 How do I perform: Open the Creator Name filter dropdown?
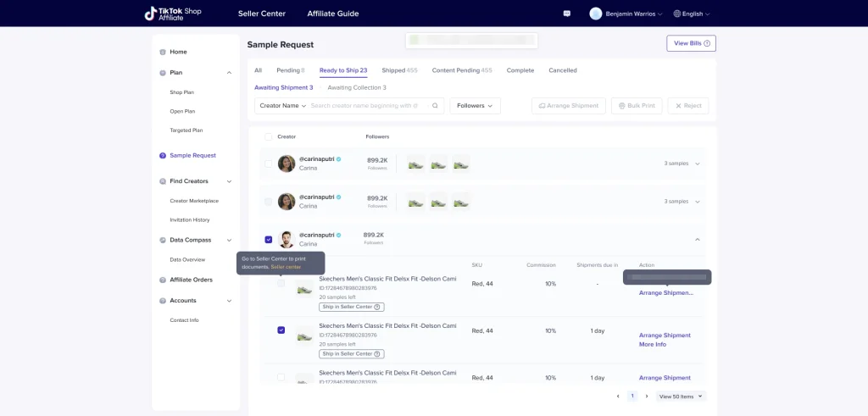pos(283,106)
